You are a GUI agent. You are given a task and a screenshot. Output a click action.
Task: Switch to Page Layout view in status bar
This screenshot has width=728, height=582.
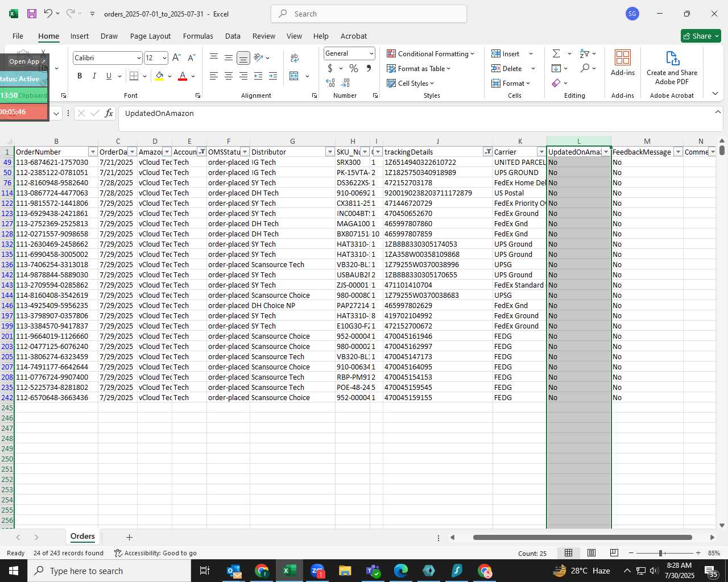coord(591,552)
